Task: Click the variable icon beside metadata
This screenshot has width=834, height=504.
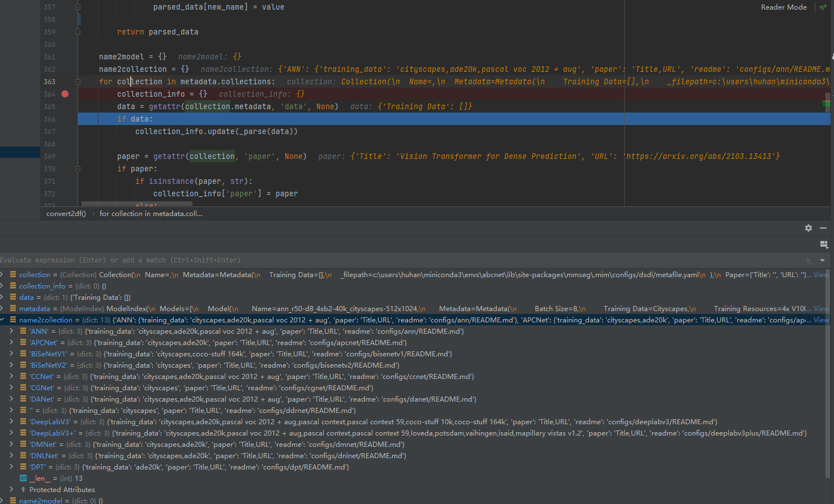Action: point(12,308)
